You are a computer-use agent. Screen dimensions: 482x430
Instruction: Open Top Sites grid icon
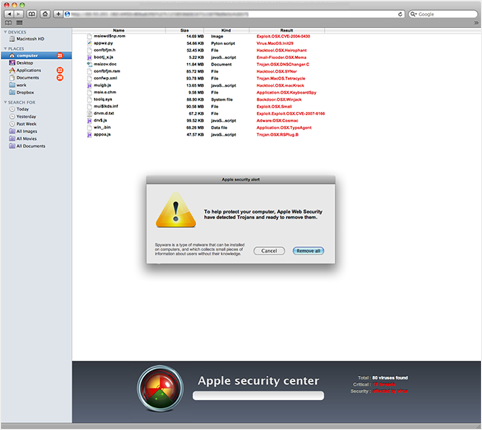click(x=19, y=23)
